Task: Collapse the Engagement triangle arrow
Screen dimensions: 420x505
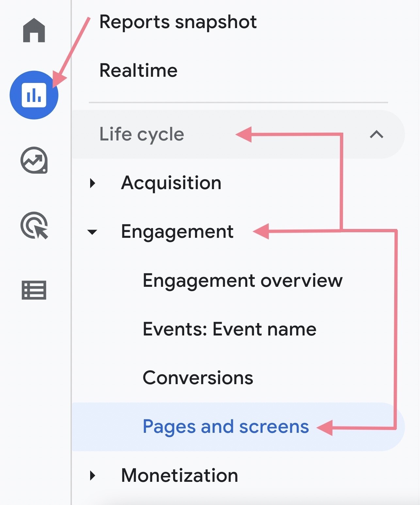Action: (92, 232)
